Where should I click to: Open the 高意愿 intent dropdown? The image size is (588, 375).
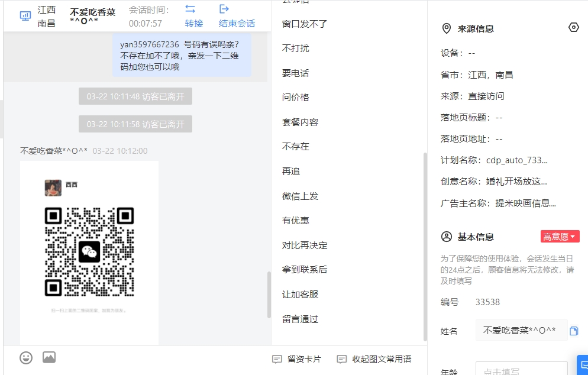(560, 237)
